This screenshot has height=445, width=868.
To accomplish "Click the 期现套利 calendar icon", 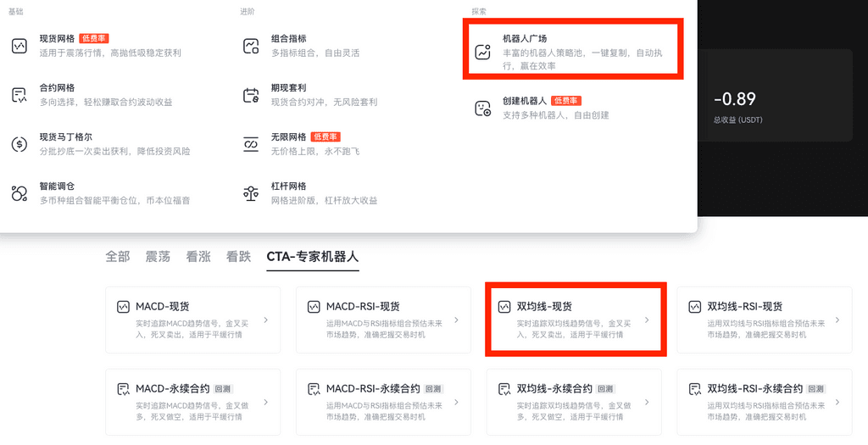I will [251, 95].
